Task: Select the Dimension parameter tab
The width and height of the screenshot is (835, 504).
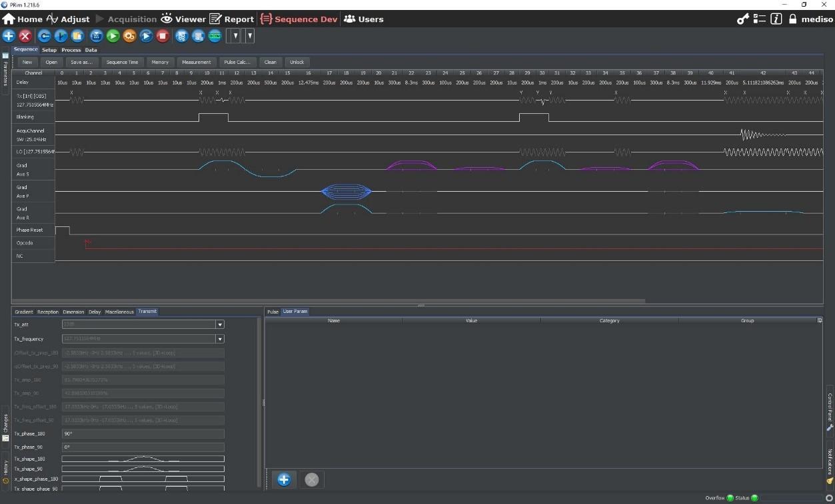Action: (x=73, y=312)
